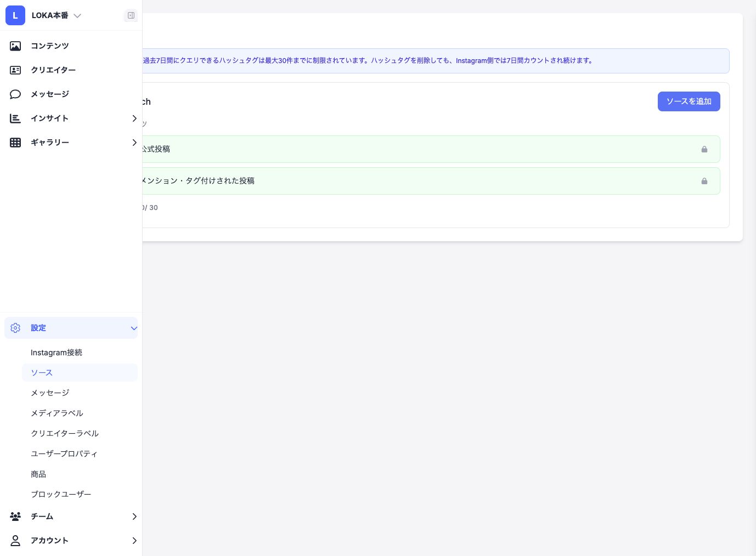Open 商品 settings

80,474
